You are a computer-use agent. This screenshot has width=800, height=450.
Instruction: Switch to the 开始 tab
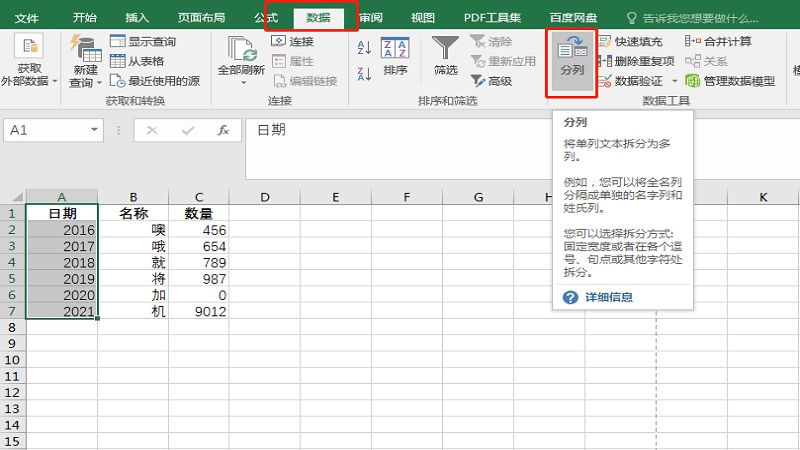(x=85, y=18)
